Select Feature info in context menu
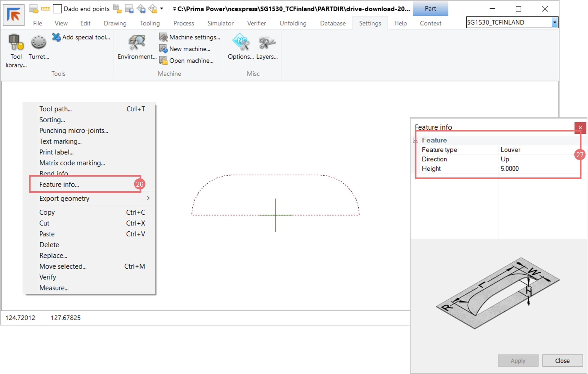588x374 pixels. pyautogui.click(x=59, y=184)
